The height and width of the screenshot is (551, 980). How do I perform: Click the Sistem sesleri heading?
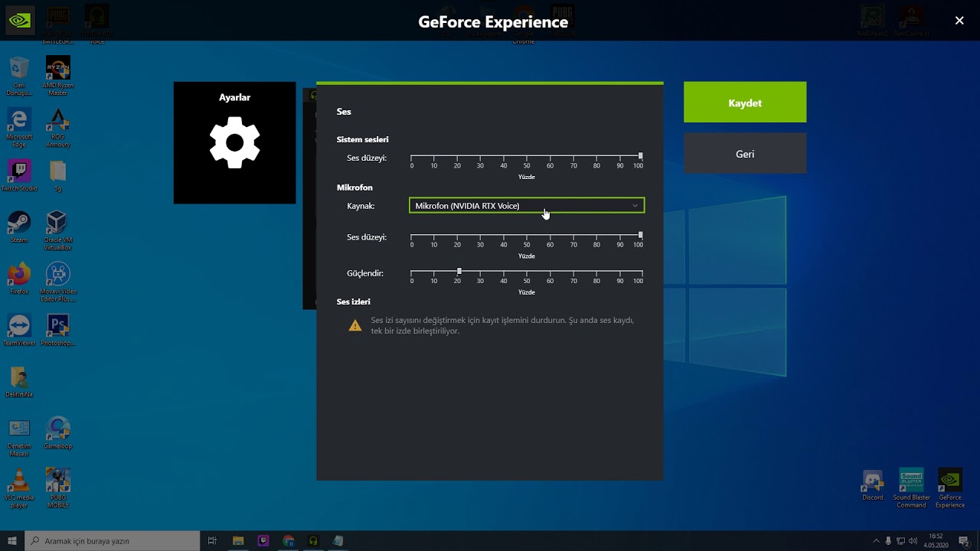click(x=363, y=139)
